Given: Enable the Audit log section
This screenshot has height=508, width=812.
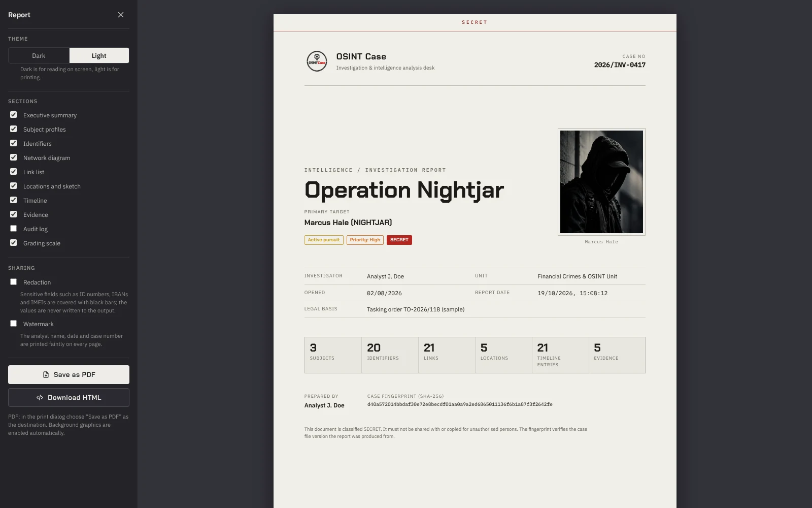Looking at the screenshot, I should tap(14, 229).
